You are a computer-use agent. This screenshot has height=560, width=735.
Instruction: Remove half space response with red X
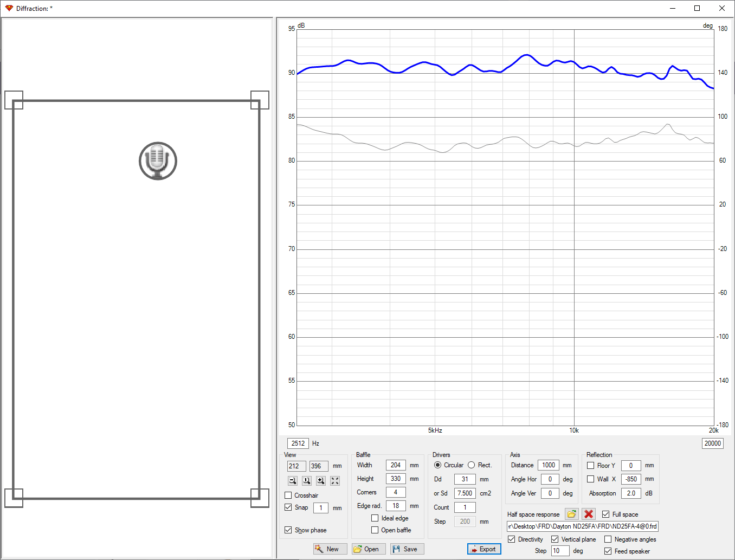589,514
